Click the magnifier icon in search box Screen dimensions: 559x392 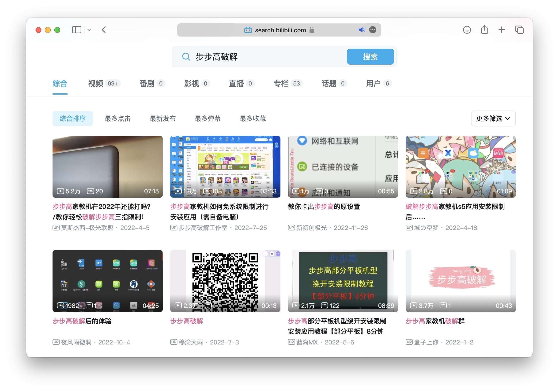click(x=186, y=57)
